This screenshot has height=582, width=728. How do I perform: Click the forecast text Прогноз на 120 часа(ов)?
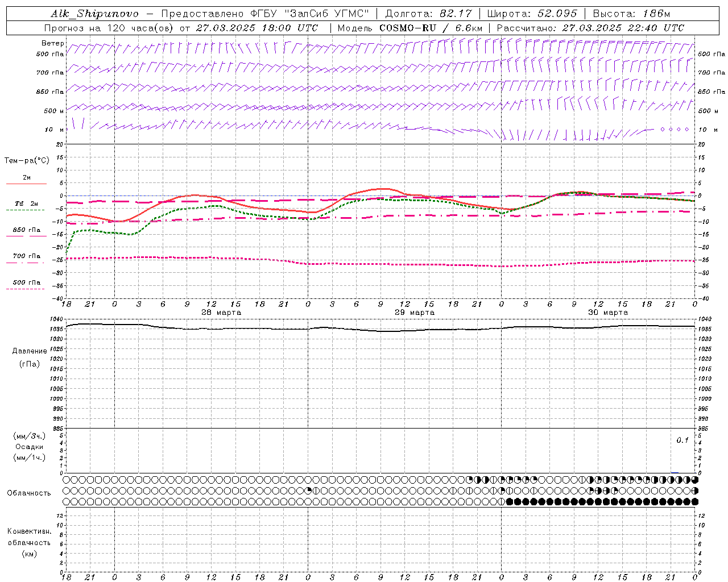[x=109, y=28]
